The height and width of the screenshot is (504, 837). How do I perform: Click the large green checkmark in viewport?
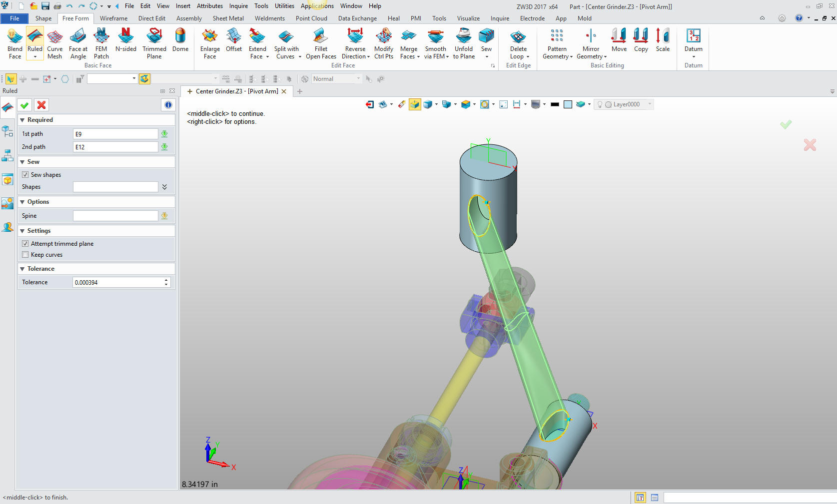786,124
